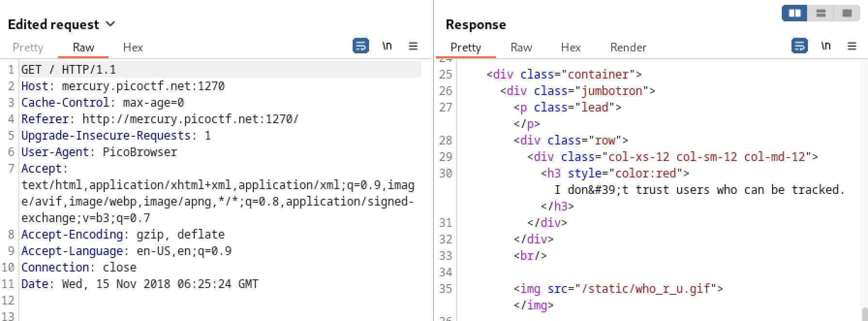Click the Response panel title
The width and height of the screenshot is (868, 321).
[x=476, y=25]
